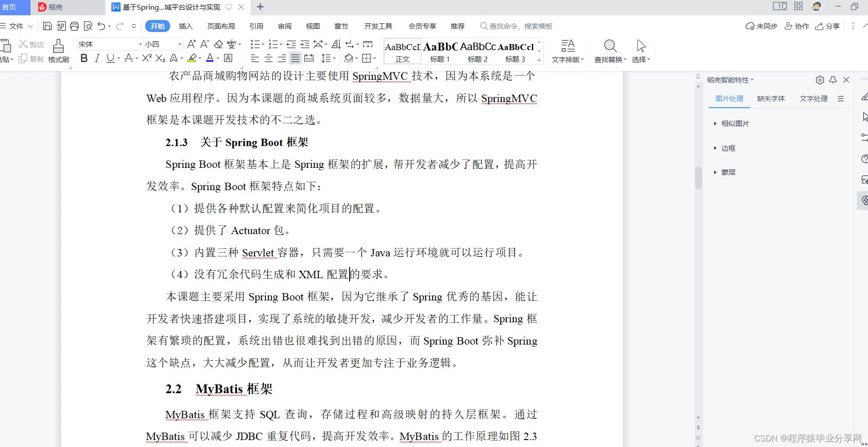Open the 选择 select dropdown
The image size is (868, 447).
(641, 51)
